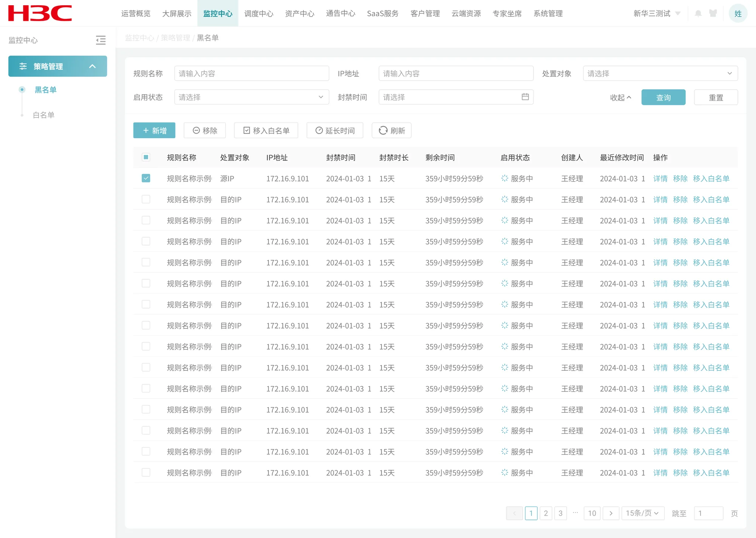
Task: Collapse the sidebar with the menu fold icon
Action: pos(101,40)
